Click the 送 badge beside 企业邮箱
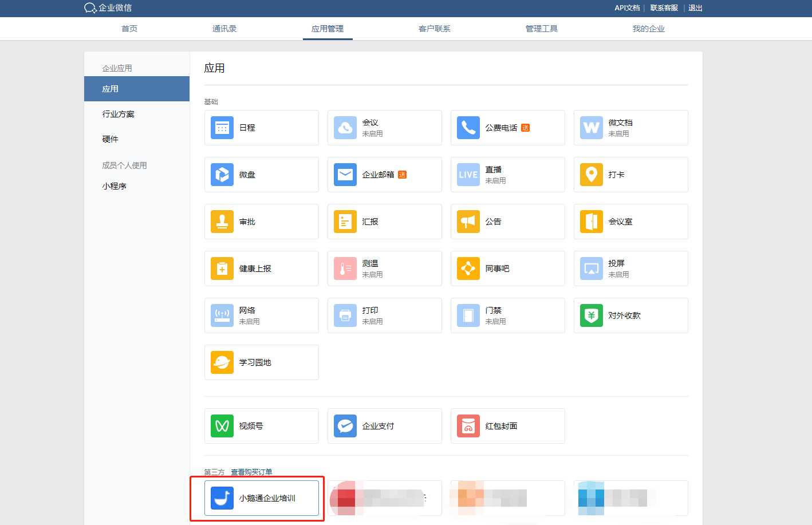 point(402,175)
